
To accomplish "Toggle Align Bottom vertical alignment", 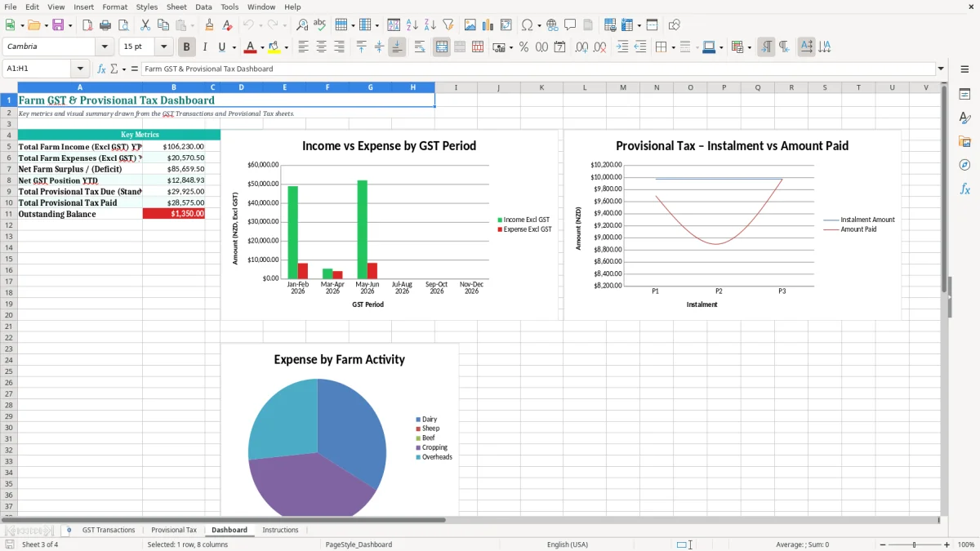I will [x=397, y=47].
